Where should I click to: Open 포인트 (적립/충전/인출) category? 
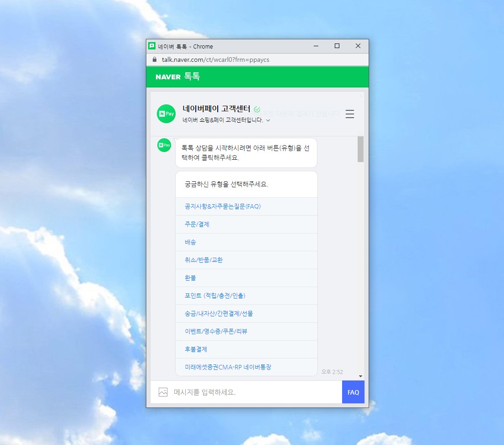click(x=247, y=296)
